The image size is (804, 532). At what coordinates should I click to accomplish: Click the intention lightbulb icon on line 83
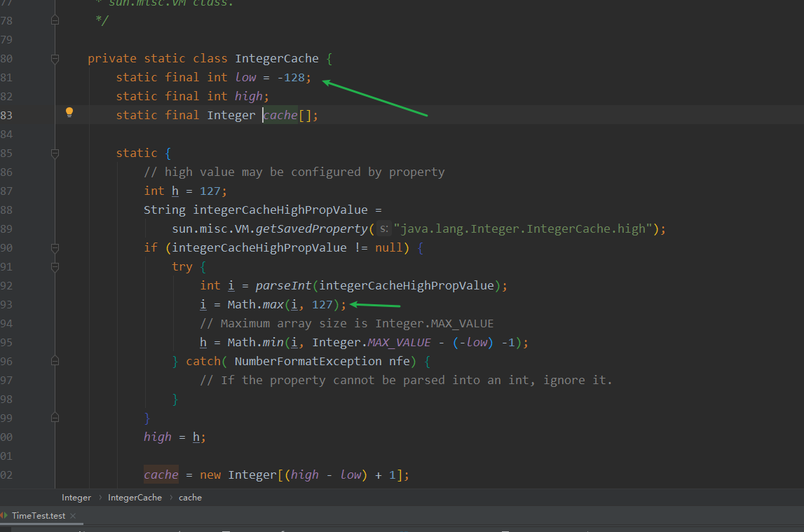click(x=69, y=111)
